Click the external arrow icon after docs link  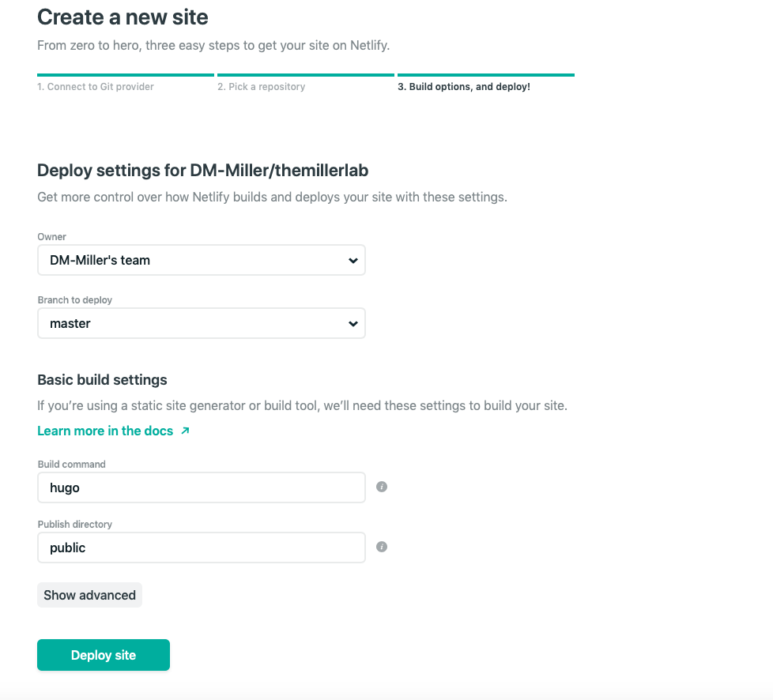(x=186, y=431)
